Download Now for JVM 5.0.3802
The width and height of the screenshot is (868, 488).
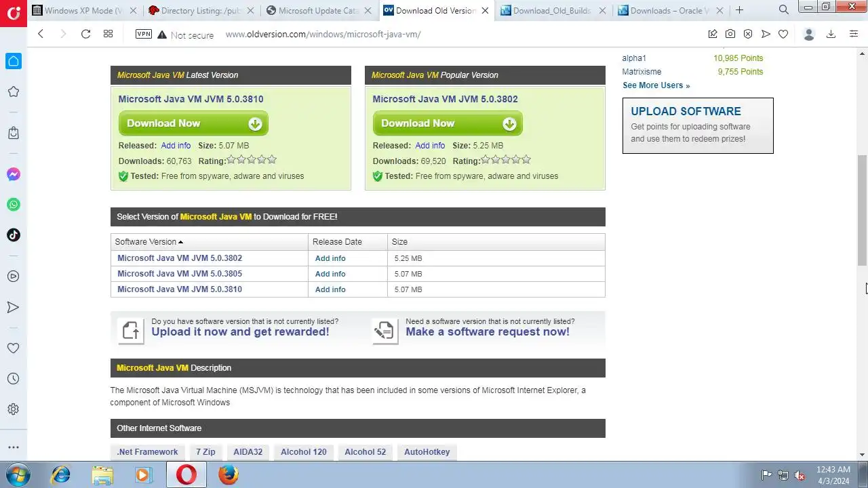[x=448, y=123]
